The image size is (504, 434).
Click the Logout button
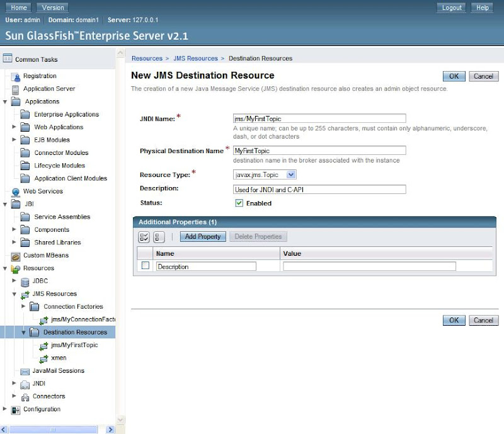coord(451,8)
